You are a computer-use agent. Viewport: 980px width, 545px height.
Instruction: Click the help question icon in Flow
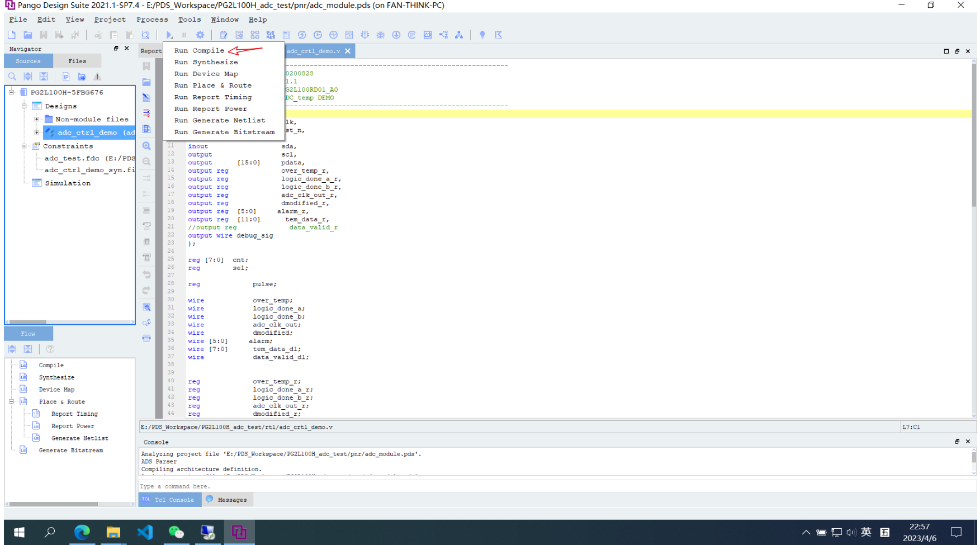pos(50,349)
